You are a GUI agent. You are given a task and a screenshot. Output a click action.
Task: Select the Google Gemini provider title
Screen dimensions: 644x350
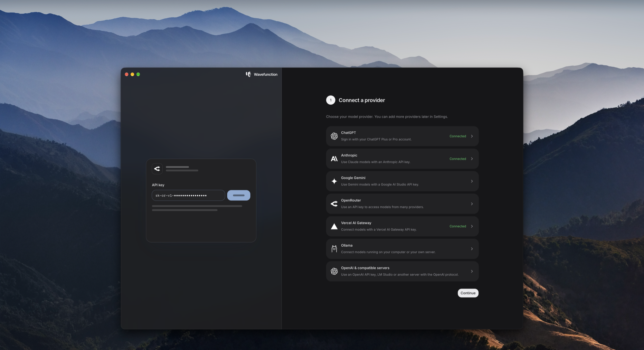tap(353, 178)
